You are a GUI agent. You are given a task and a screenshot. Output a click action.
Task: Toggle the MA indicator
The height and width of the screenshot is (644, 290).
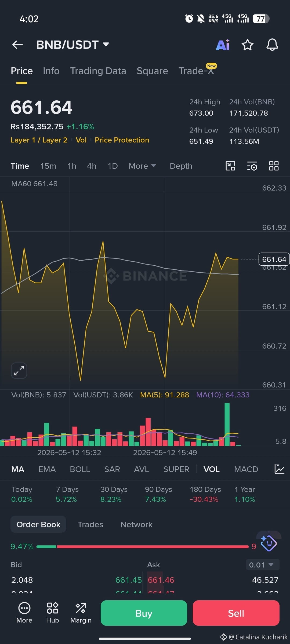(18, 469)
